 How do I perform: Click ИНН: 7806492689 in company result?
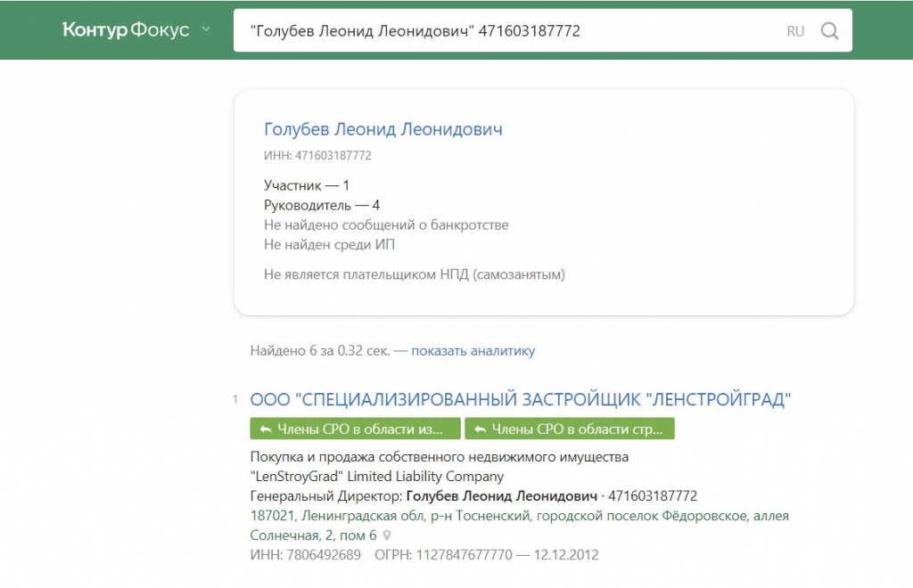point(305,555)
